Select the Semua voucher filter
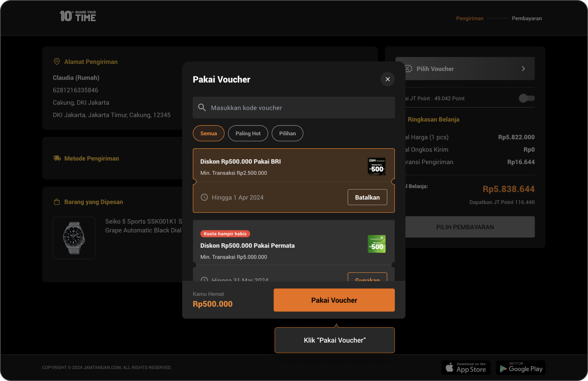This screenshot has width=588, height=381. [x=208, y=133]
